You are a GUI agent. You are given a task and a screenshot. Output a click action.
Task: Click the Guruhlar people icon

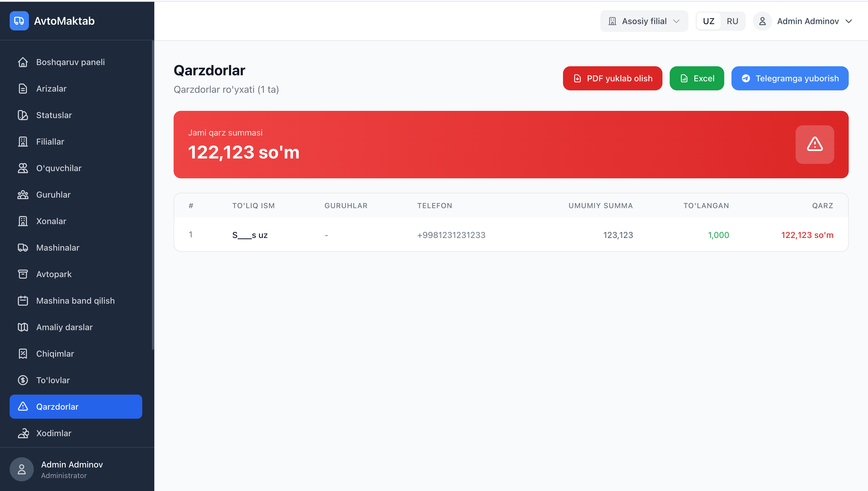point(23,195)
